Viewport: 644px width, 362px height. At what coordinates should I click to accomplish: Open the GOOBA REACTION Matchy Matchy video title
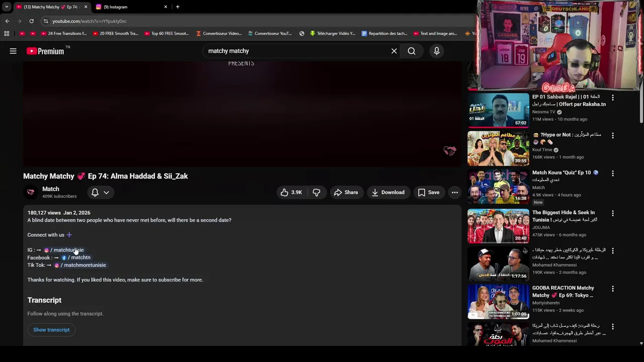(x=563, y=292)
